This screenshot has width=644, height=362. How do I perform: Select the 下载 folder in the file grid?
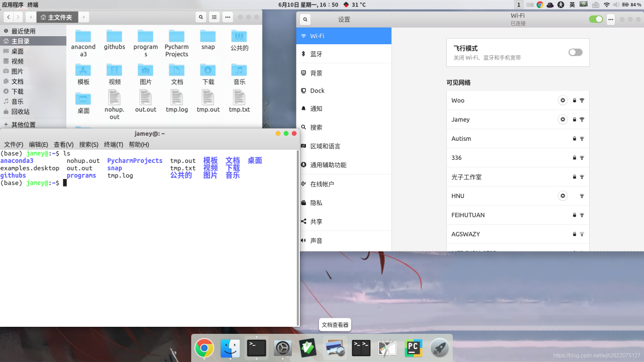pyautogui.click(x=208, y=74)
